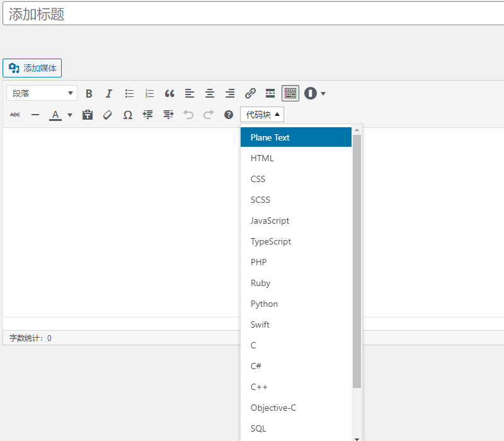Toggle paste as text
This screenshot has width=504, height=441.
pyautogui.click(x=88, y=115)
